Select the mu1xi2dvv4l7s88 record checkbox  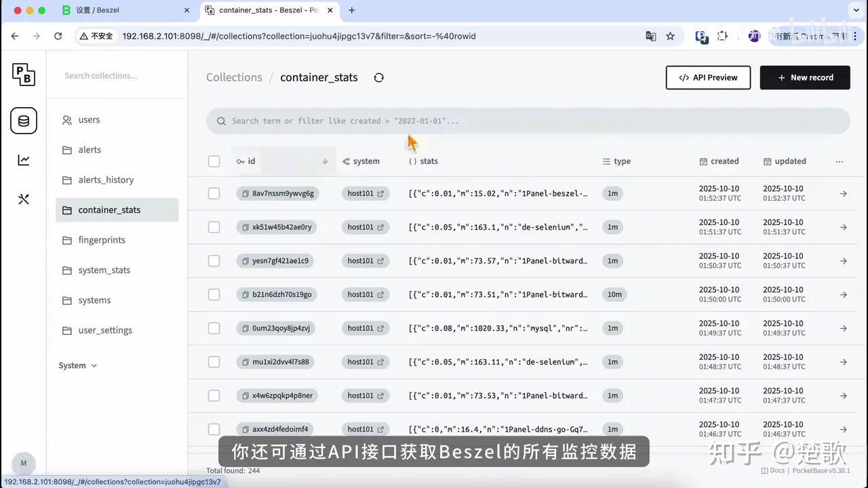[x=214, y=362]
